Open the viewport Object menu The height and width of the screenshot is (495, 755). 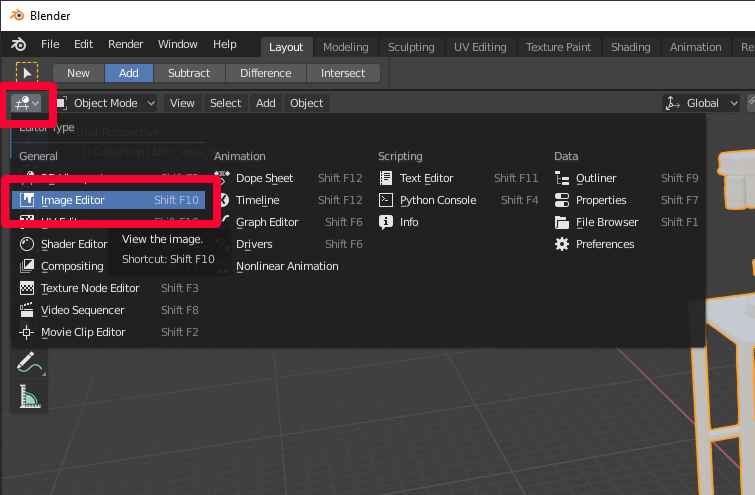pyautogui.click(x=306, y=103)
